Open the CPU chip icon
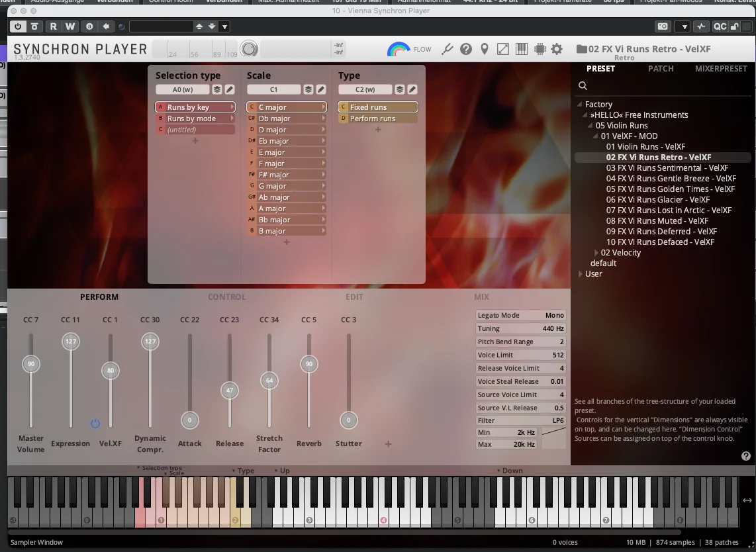 pyautogui.click(x=540, y=49)
